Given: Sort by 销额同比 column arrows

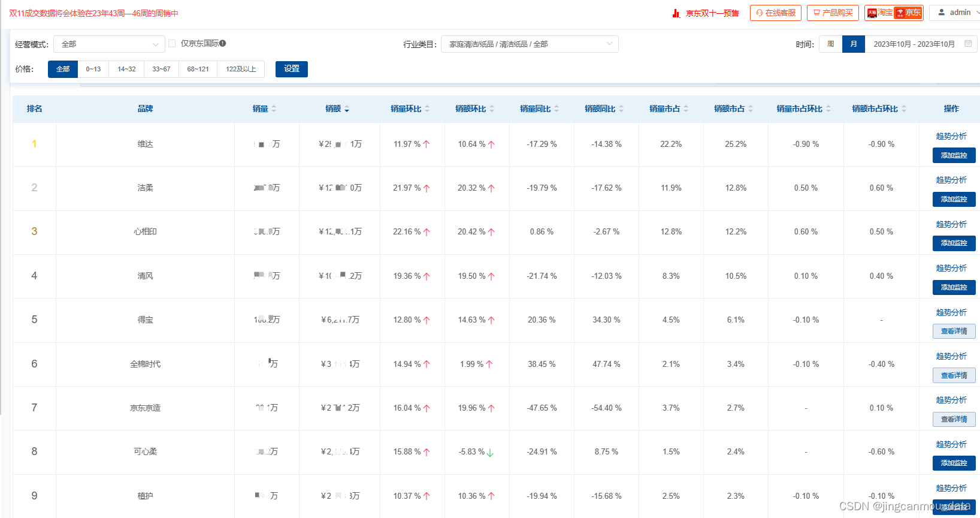Looking at the screenshot, I should coord(621,109).
